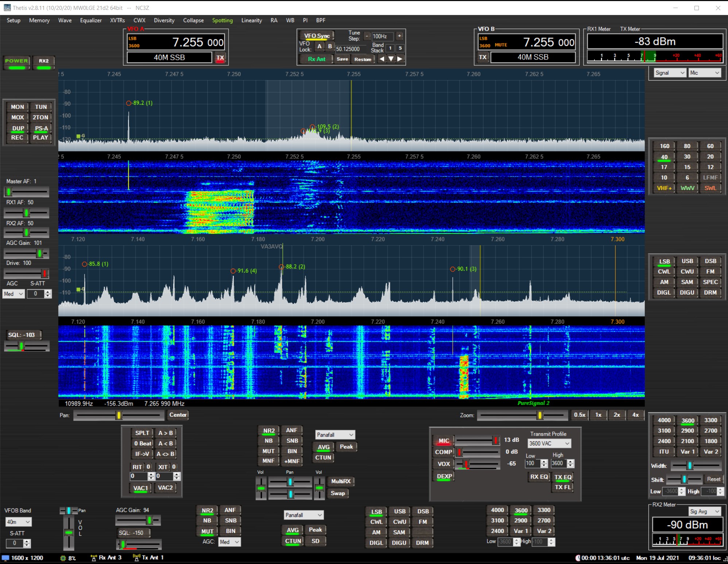
Task: Toggle the SPLT split button
Action: (142, 433)
